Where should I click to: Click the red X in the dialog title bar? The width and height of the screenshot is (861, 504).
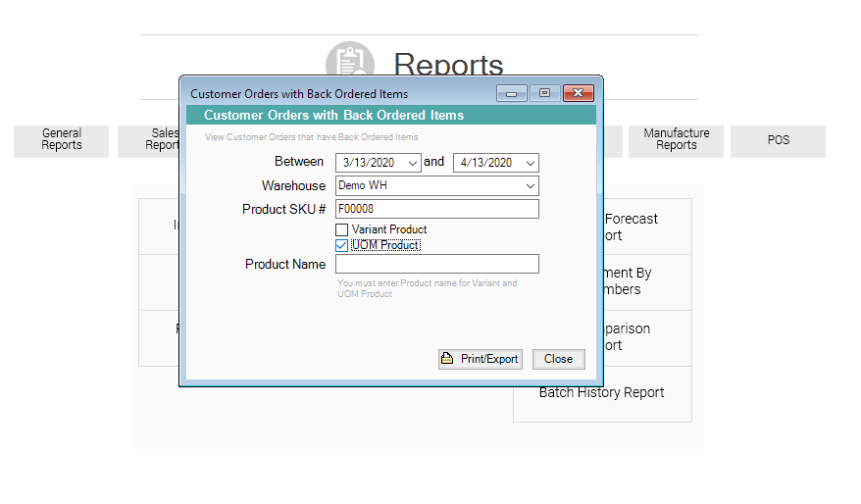tap(579, 93)
